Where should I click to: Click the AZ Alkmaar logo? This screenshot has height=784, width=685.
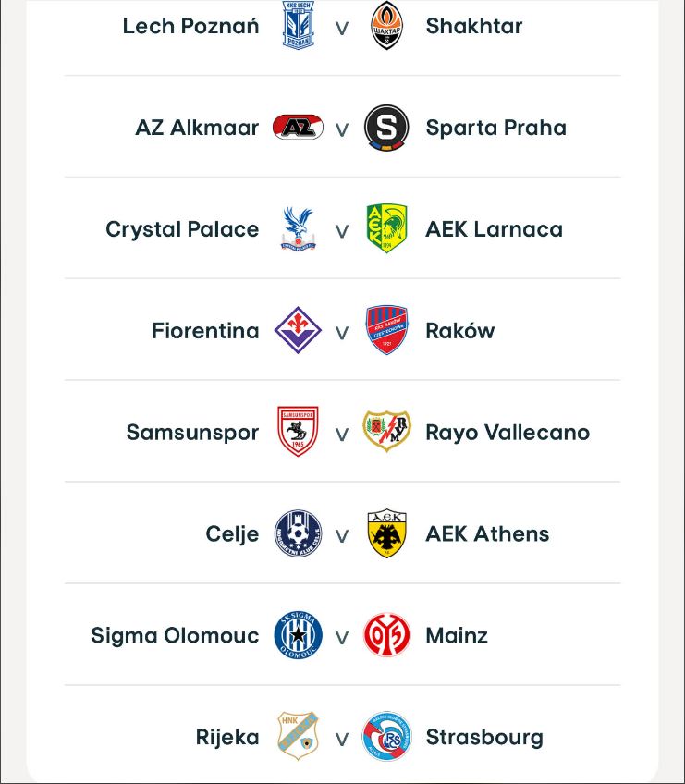[298, 128]
